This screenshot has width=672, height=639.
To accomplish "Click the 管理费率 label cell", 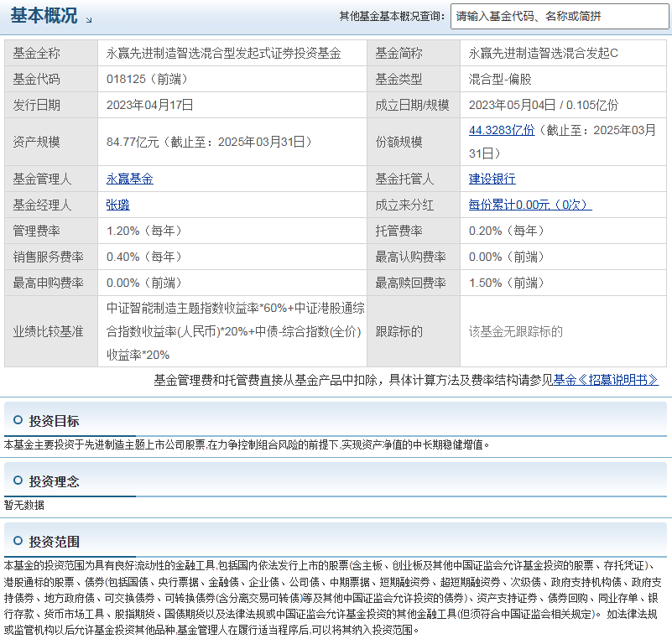I will tap(51, 231).
